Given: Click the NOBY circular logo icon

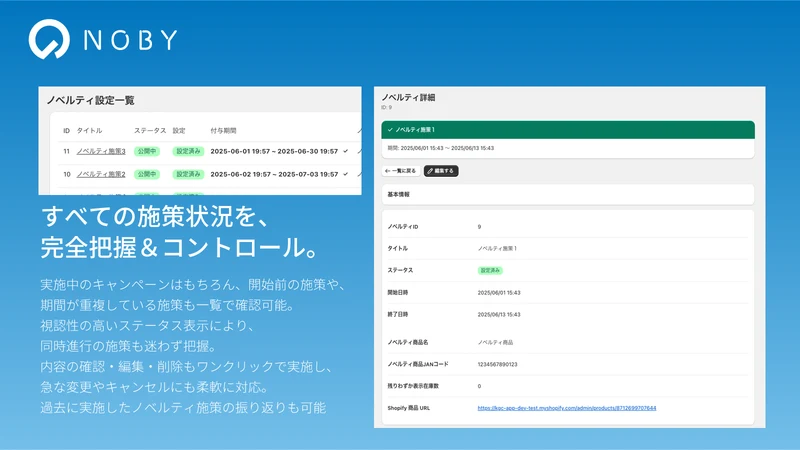Looking at the screenshot, I should click(x=49, y=39).
